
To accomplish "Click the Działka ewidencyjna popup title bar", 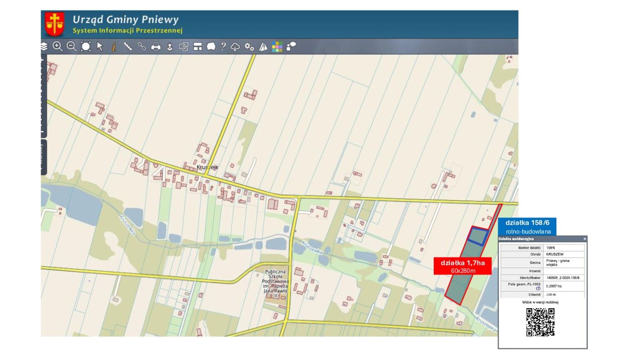I will (542, 239).
